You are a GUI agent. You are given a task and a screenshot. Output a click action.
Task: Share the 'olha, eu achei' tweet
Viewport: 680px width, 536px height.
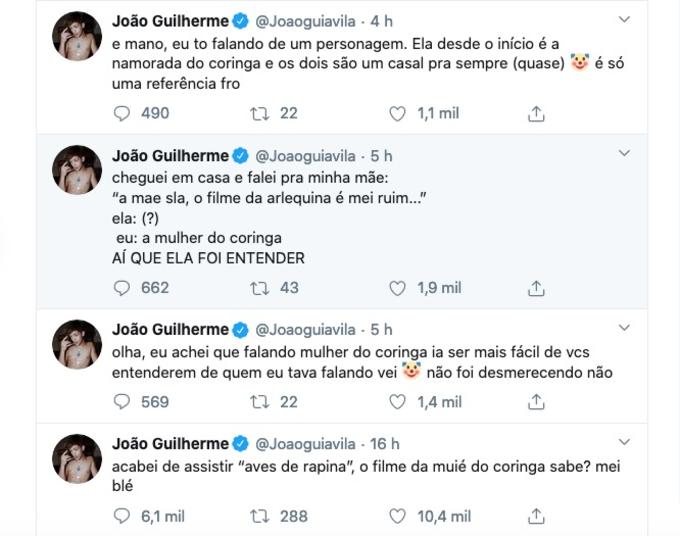(x=536, y=402)
